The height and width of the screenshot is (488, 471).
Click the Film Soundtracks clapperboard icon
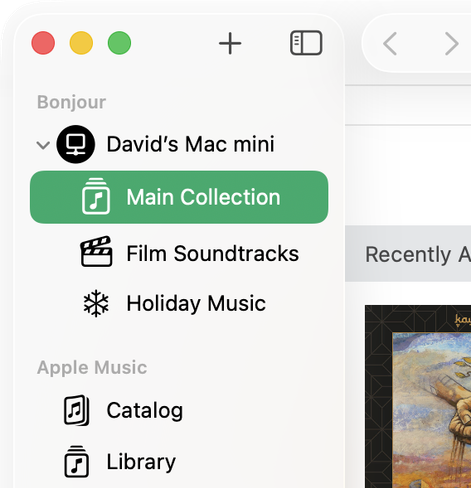pos(96,252)
